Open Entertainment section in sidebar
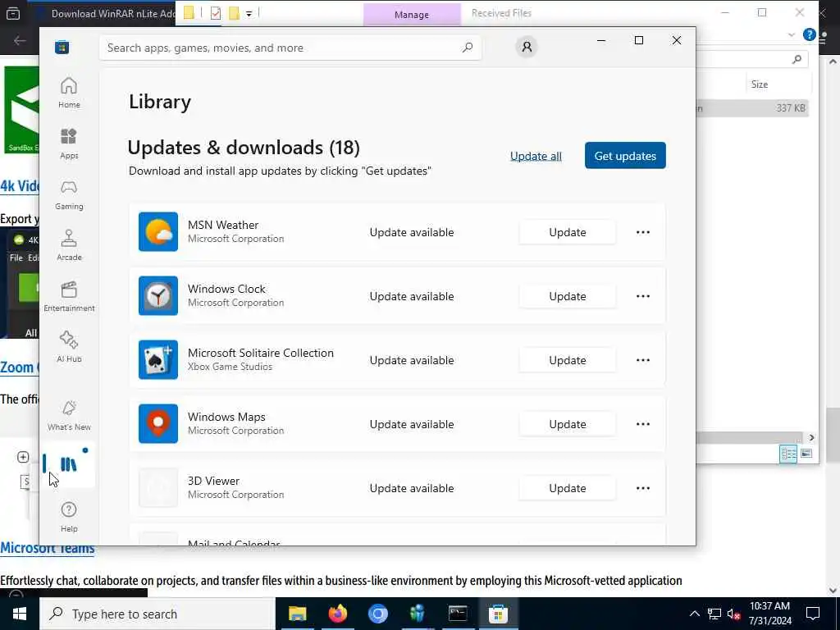The height and width of the screenshot is (630, 840). pos(69,296)
